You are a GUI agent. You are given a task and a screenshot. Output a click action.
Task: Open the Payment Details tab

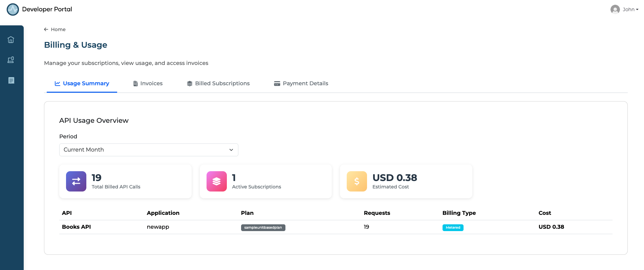(x=301, y=84)
